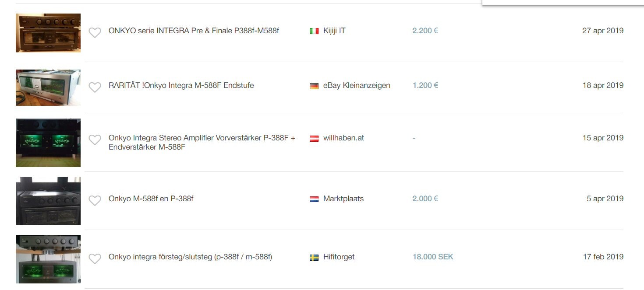Click the Italian flag icon
This screenshot has height=290, width=644.
click(x=314, y=31)
